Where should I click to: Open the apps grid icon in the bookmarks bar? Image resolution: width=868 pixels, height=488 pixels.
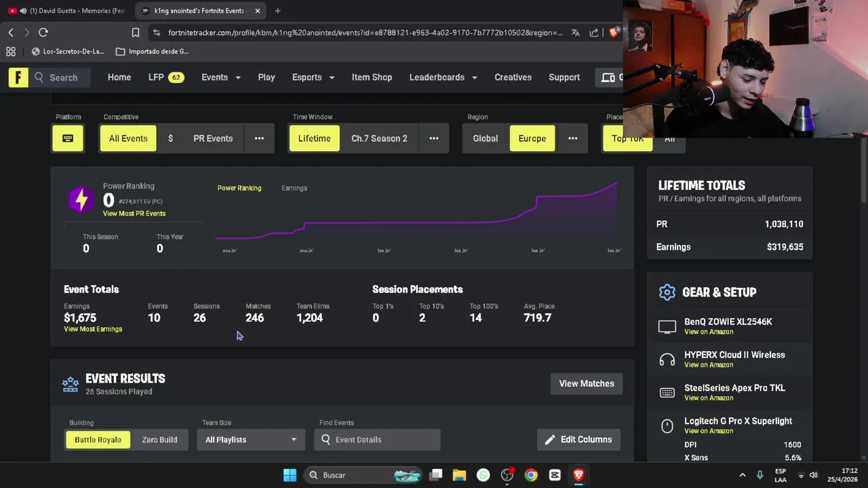pyautogui.click(x=11, y=52)
